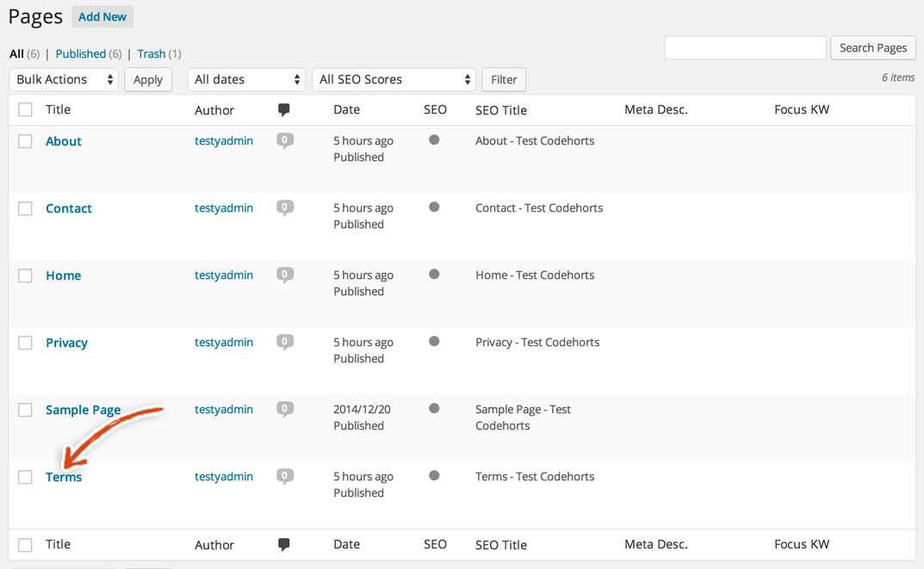The image size is (924, 569).
Task: Open comment bubble for Home page
Action: coord(285,275)
